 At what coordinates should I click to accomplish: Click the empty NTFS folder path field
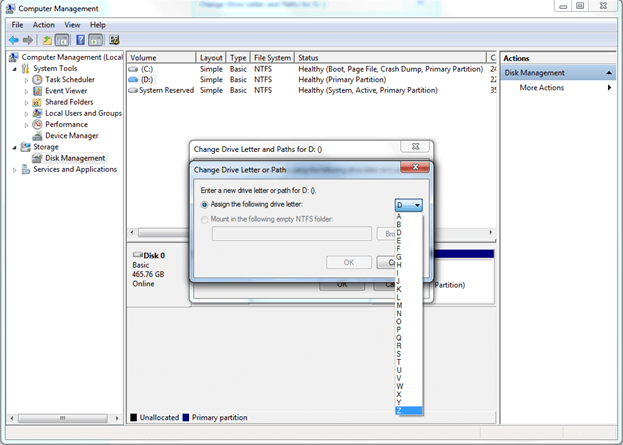point(292,234)
